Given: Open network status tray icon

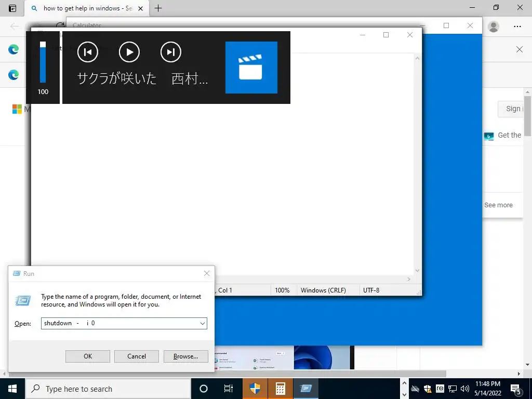Looking at the screenshot, I should [453, 389].
